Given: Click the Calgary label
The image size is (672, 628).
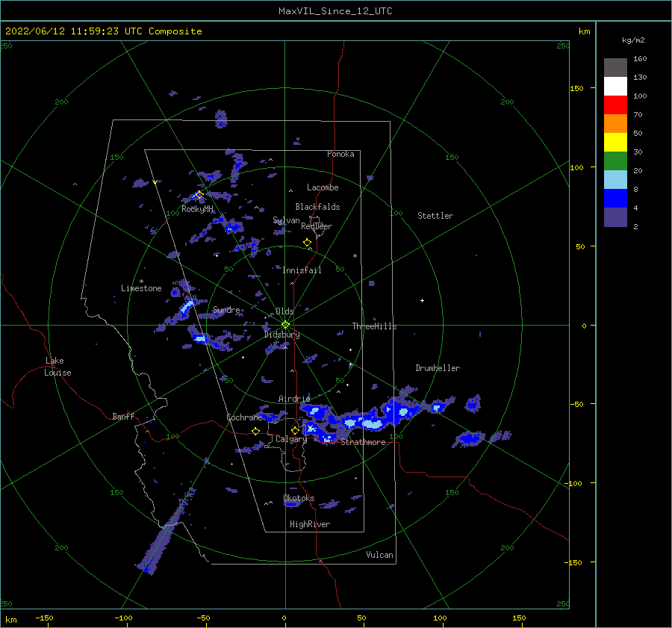Looking at the screenshot, I should (291, 439).
